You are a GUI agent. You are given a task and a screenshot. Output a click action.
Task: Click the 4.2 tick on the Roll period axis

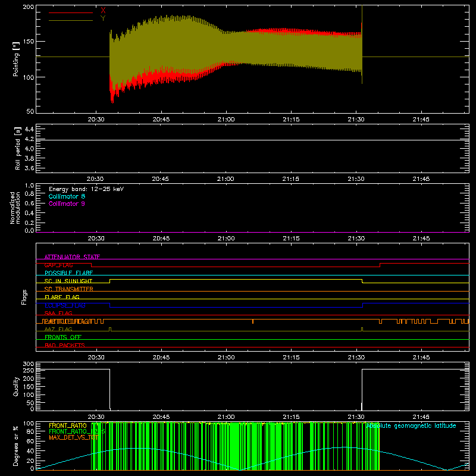(29, 139)
